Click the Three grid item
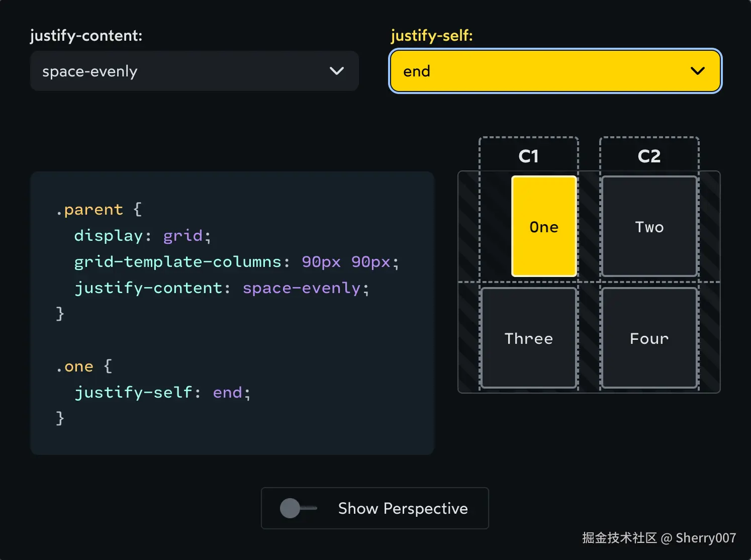Viewport: 751px width, 560px height. pyautogui.click(x=528, y=338)
